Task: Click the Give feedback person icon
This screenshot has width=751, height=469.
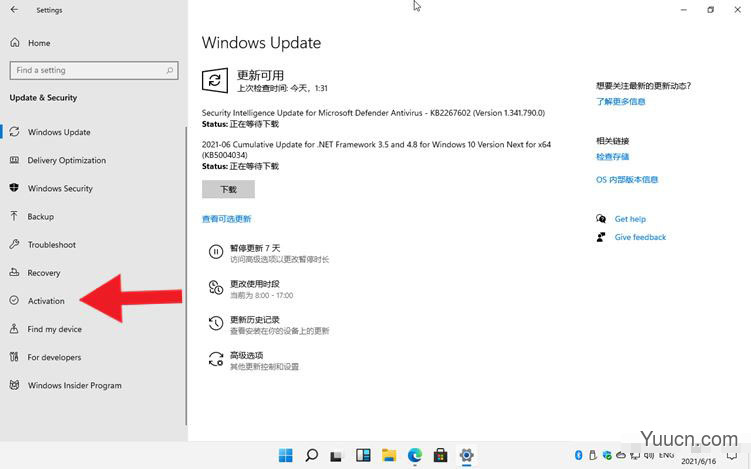Action: click(601, 237)
